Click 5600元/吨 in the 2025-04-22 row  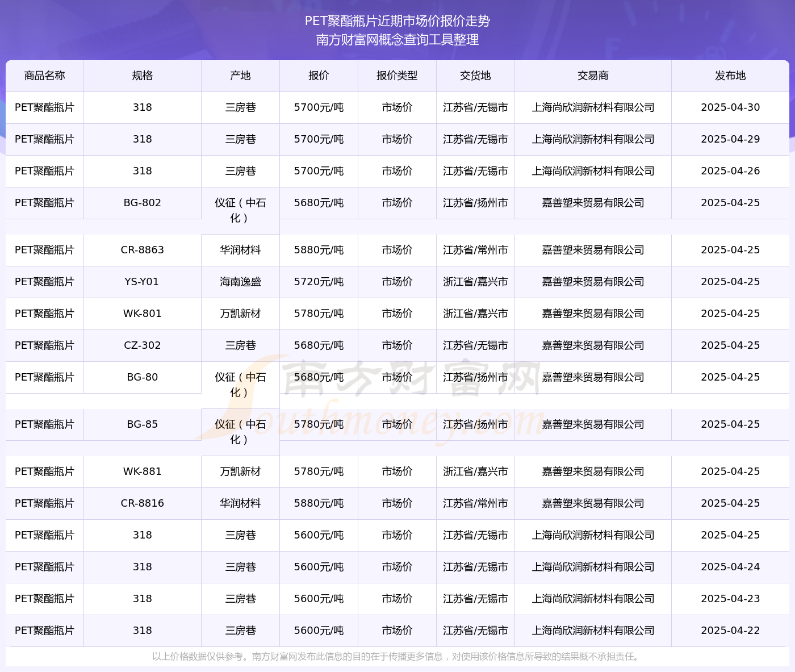pos(319,631)
